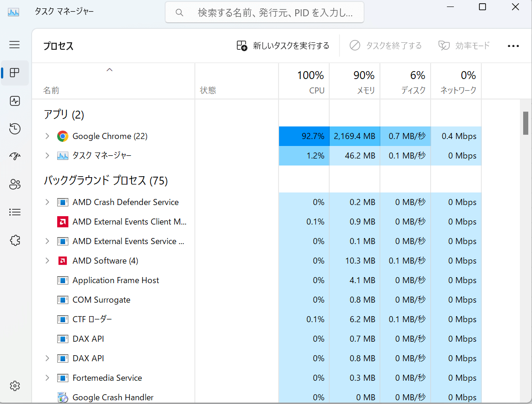
Task: Click the AMD Software red icon
Action: click(62, 261)
